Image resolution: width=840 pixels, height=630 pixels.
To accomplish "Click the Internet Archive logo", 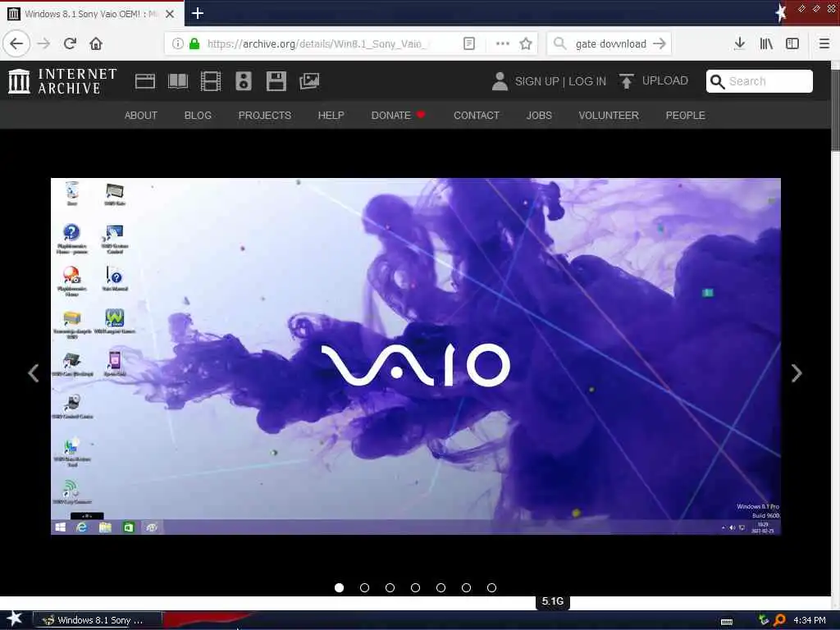I will point(62,81).
